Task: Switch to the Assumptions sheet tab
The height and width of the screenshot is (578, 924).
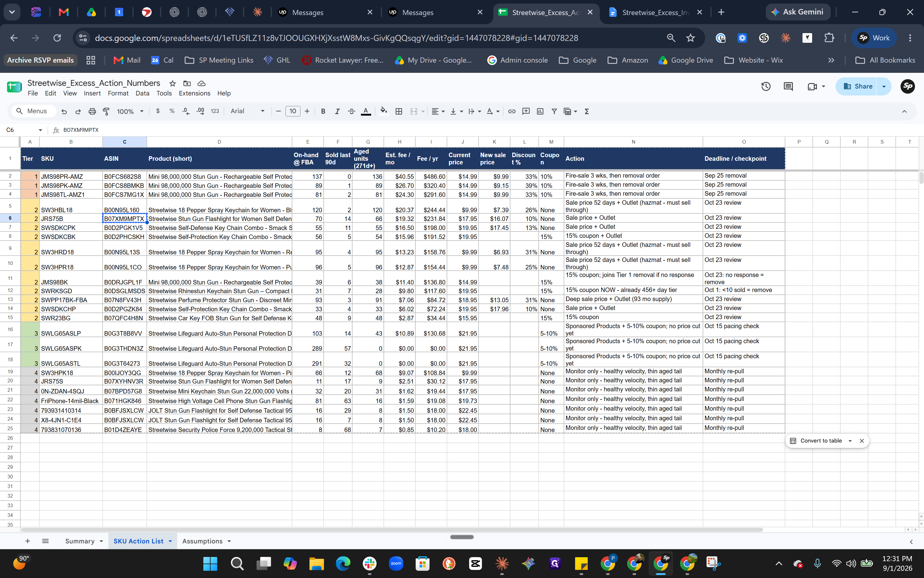Action: pos(202,541)
